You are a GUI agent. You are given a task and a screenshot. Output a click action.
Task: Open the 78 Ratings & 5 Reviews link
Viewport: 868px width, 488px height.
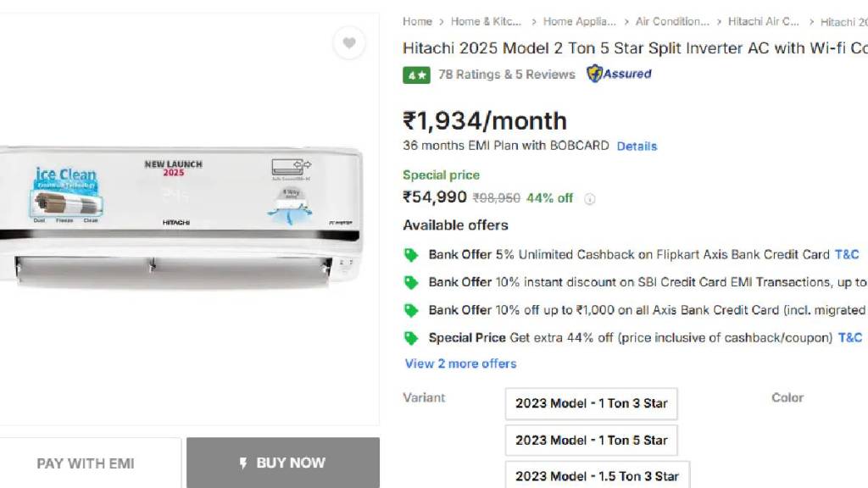[x=506, y=75]
